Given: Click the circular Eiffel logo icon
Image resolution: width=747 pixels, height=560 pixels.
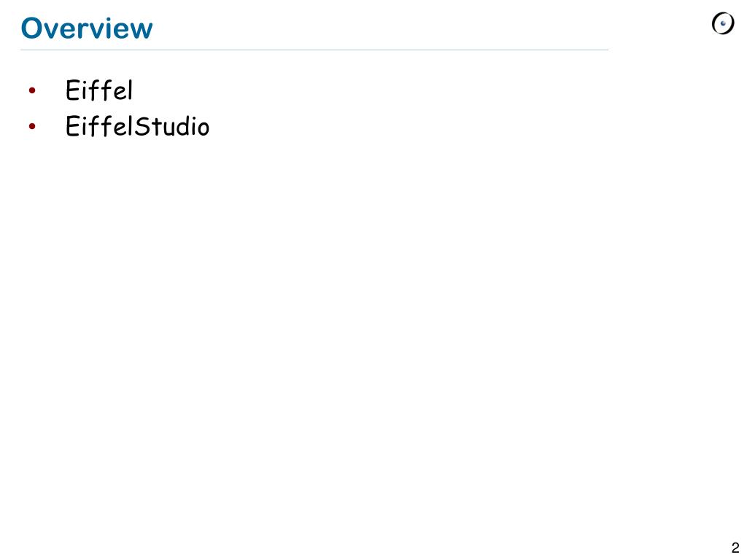Looking at the screenshot, I should (723, 23).
